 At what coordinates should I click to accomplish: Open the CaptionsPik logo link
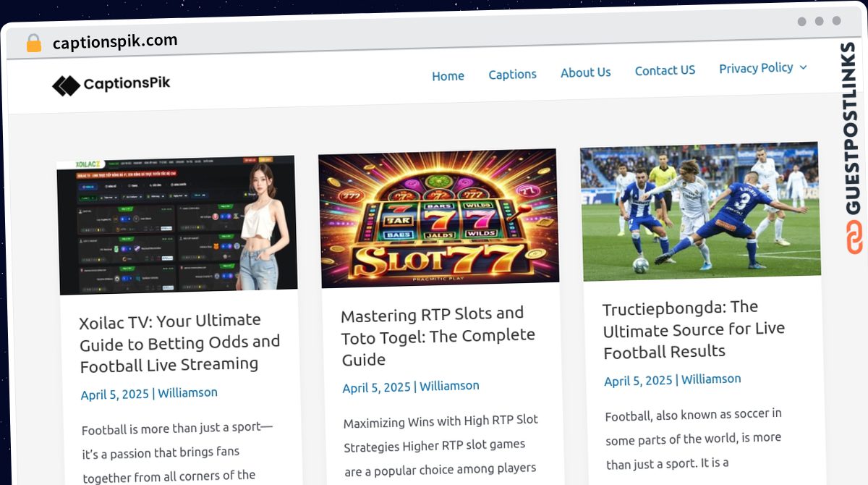[111, 85]
